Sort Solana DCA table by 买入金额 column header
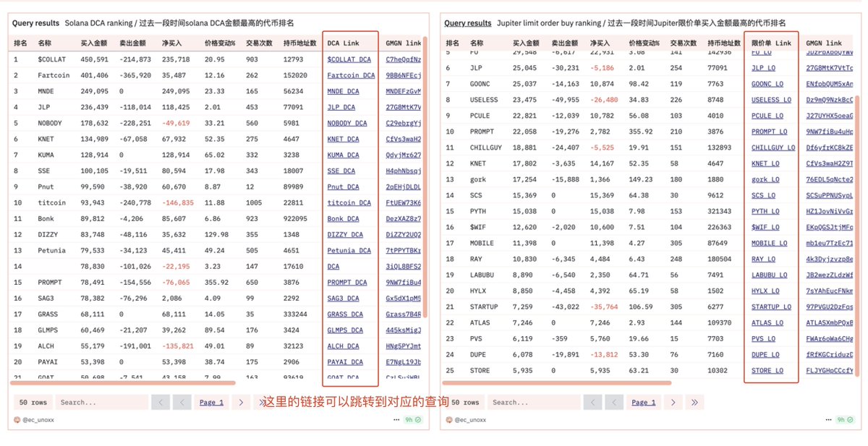The width and height of the screenshot is (868, 446). [x=94, y=43]
